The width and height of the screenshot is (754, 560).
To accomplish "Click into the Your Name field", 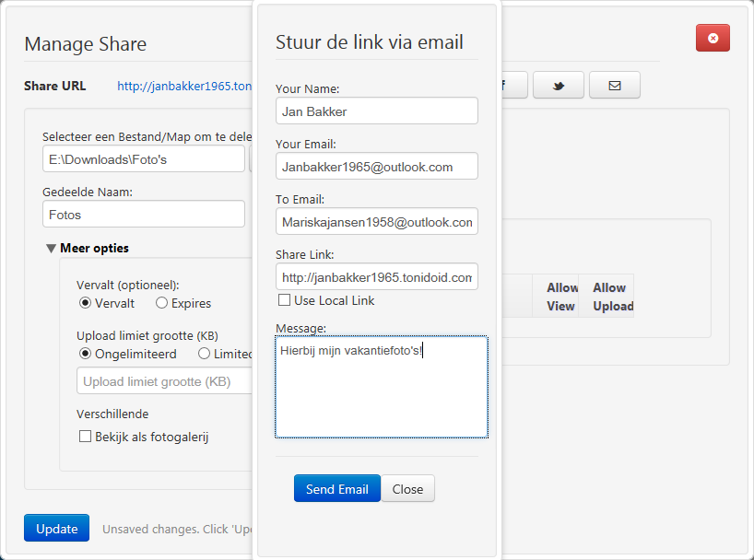I will click(376, 111).
